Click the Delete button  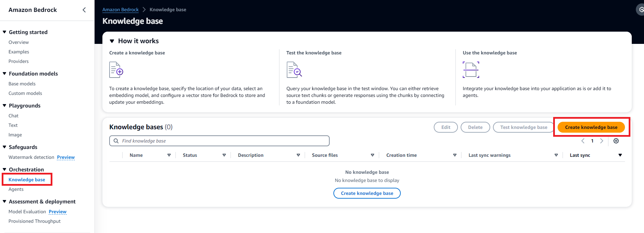tap(475, 127)
